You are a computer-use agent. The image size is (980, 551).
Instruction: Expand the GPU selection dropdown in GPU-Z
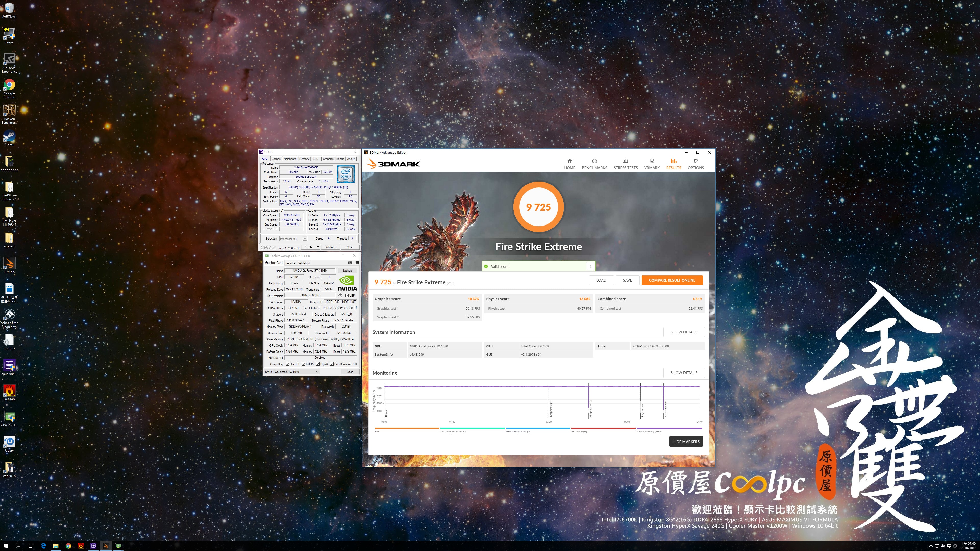[291, 372]
